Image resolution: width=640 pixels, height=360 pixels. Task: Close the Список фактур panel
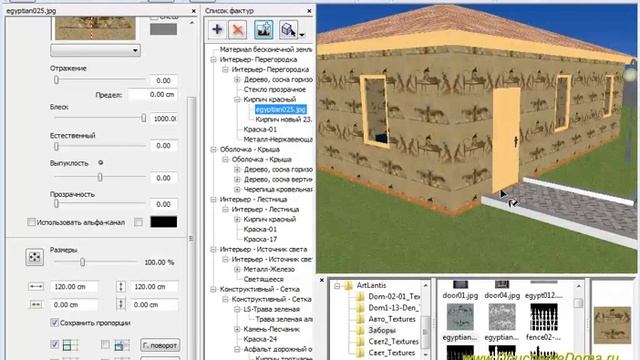point(309,11)
